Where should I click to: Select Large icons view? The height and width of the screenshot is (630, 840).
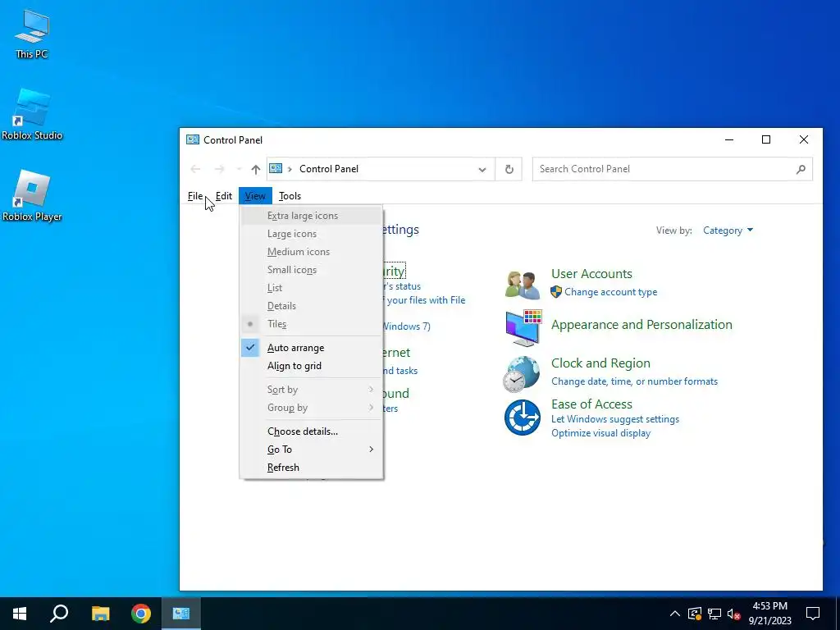pos(311,234)
